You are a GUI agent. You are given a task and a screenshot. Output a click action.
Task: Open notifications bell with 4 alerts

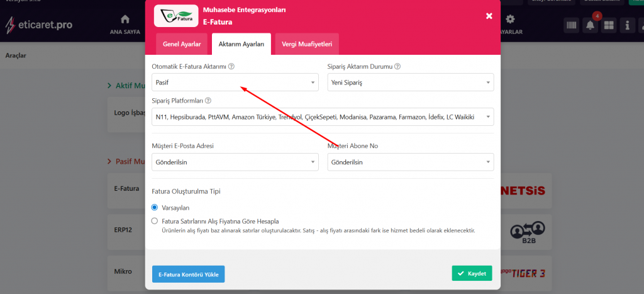590,25
